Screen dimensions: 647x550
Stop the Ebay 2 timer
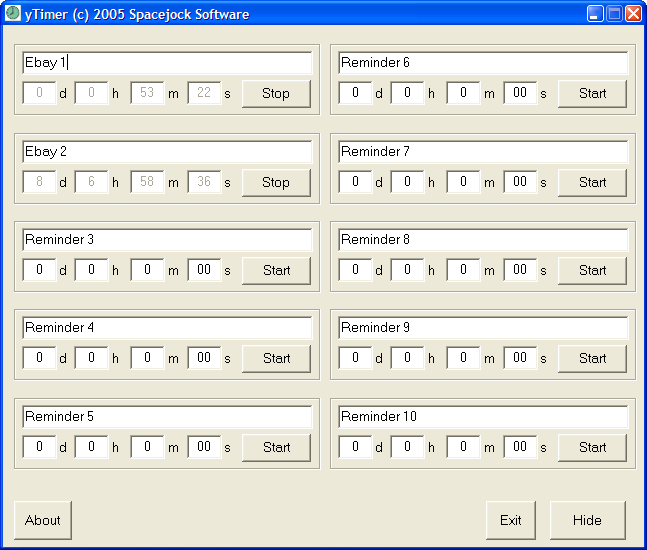(x=276, y=182)
